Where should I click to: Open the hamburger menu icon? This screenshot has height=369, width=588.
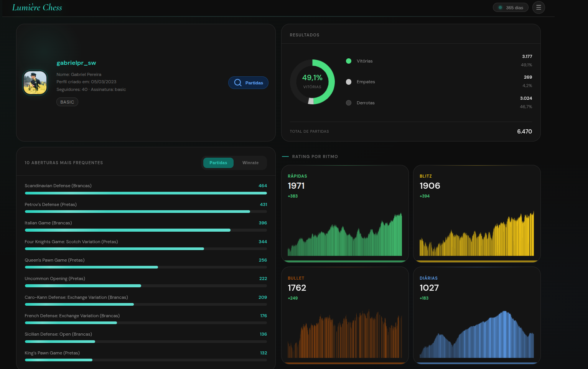(x=539, y=7)
